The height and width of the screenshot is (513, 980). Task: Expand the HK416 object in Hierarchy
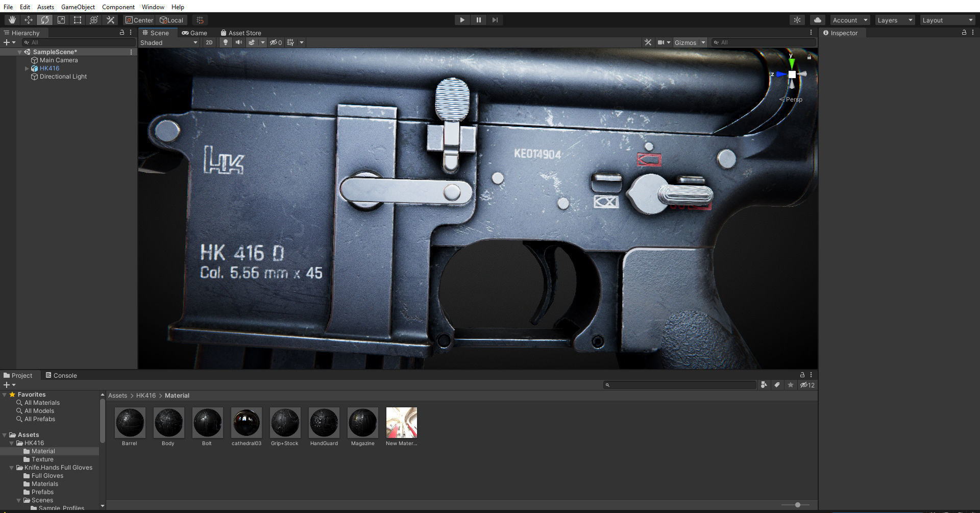(x=27, y=68)
